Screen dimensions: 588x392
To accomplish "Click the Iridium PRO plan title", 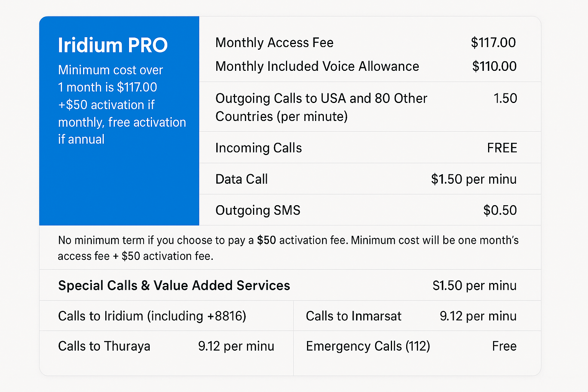I will click(113, 45).
